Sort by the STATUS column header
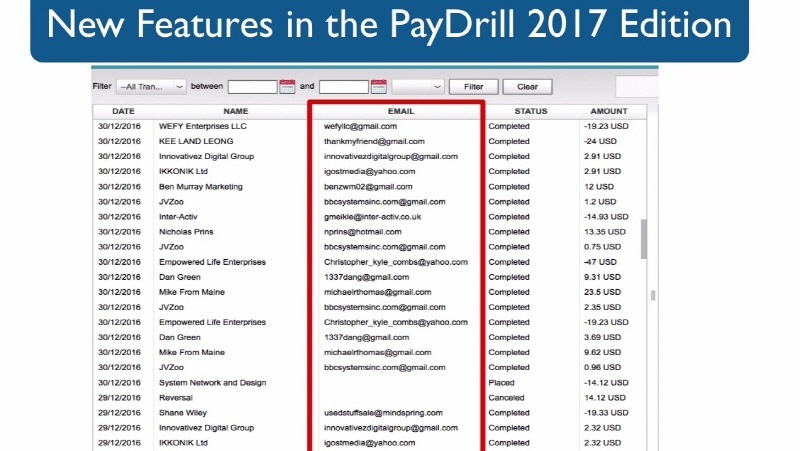This screenshot has width=800, height=451. coord(531,111)
